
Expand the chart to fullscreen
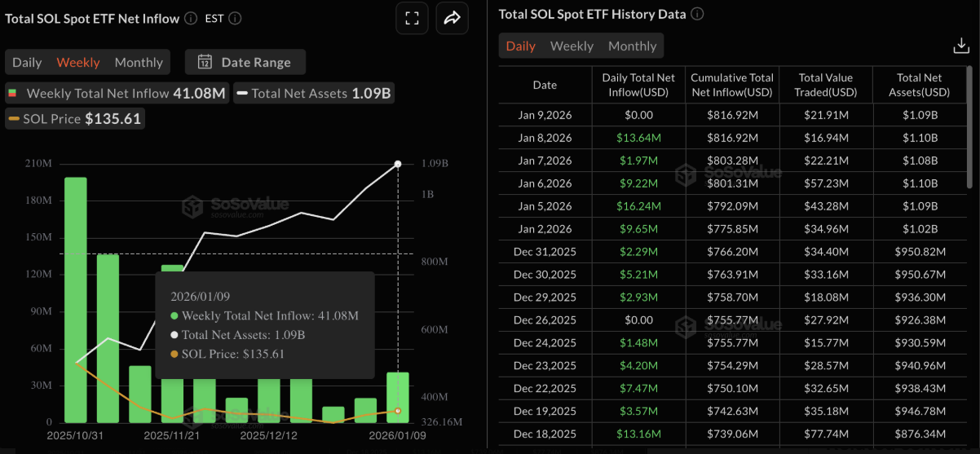[x=412, y=18]
